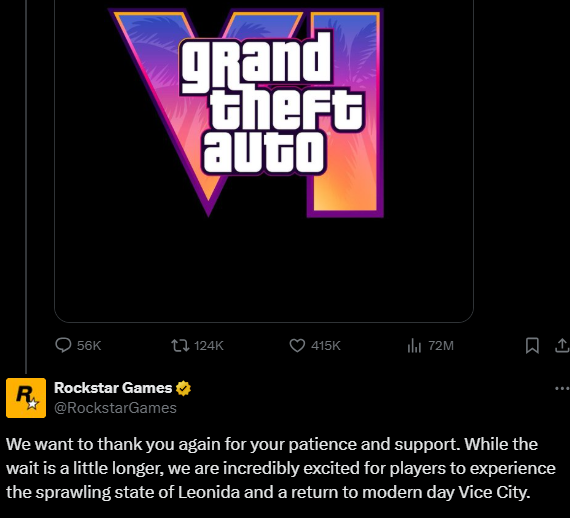This screenshot has width=570, height=518.
Task: Open the Rockstar Games display name
Action: 113,388
